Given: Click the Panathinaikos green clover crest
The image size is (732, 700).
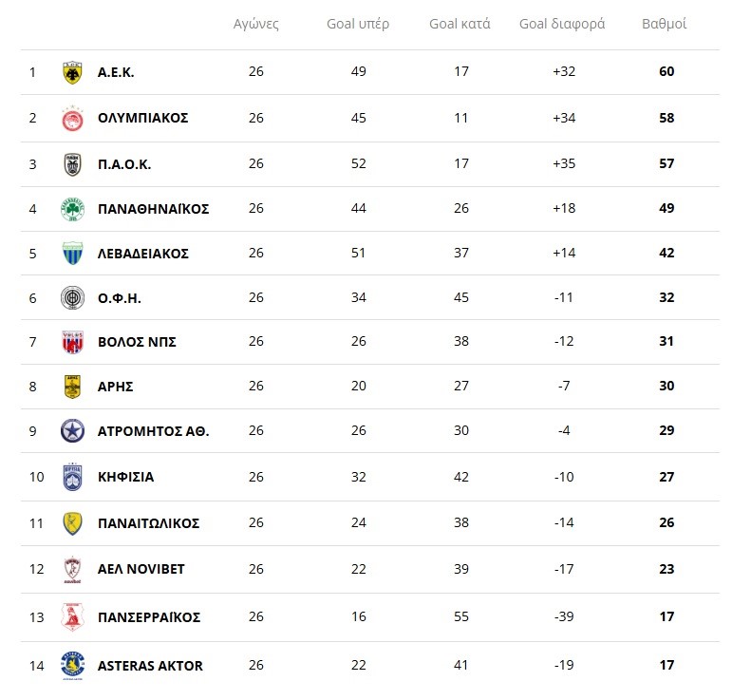Looking at the screenshot, I should 72,209.
